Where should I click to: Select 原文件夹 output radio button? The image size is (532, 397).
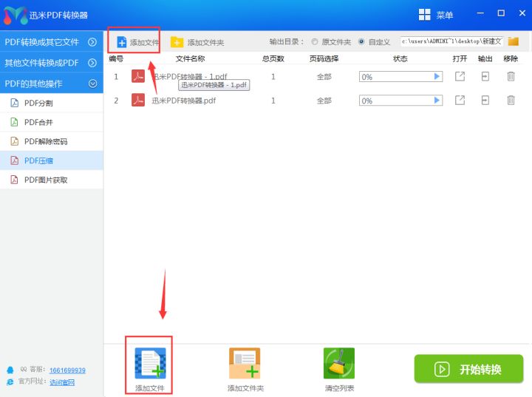click(x=316, y=42)
